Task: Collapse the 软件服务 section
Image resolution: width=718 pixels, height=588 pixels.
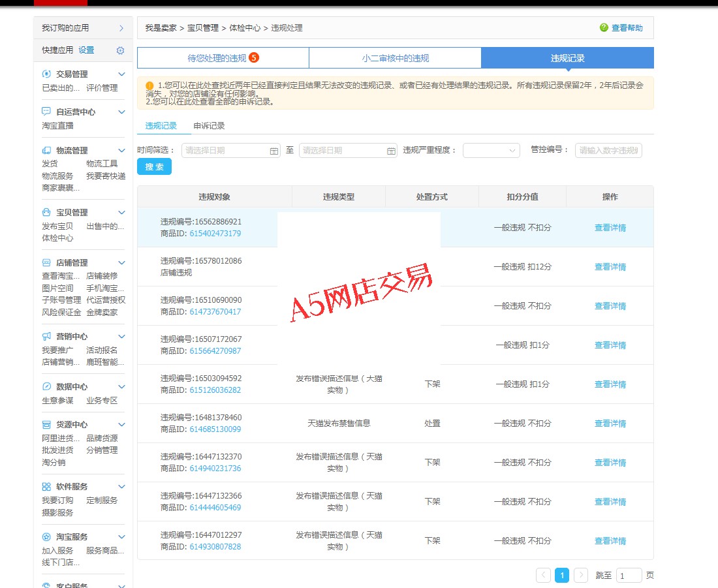Action: (122, 486)
